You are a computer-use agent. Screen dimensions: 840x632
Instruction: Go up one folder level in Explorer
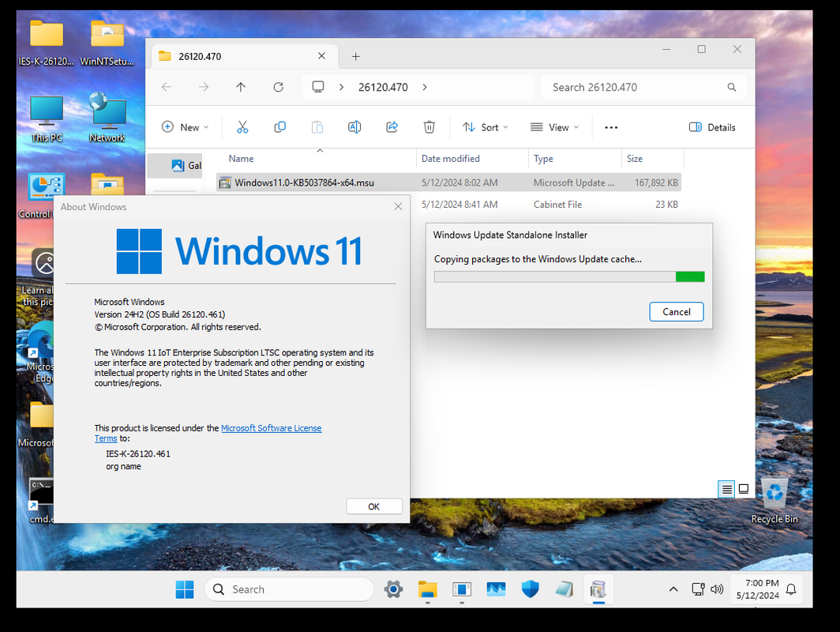coord(241,87)
